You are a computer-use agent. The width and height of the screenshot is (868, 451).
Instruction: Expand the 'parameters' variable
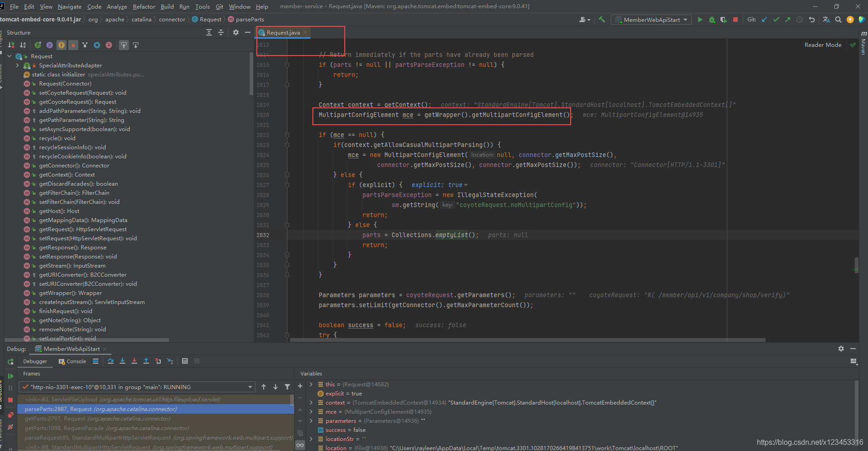click(311, 421)
